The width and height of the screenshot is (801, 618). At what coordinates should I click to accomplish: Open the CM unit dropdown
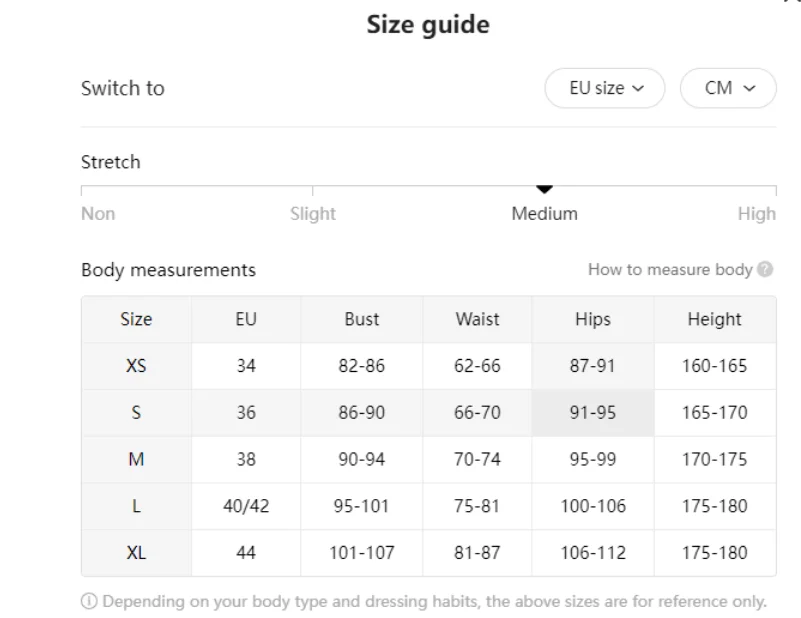point(727,88)
